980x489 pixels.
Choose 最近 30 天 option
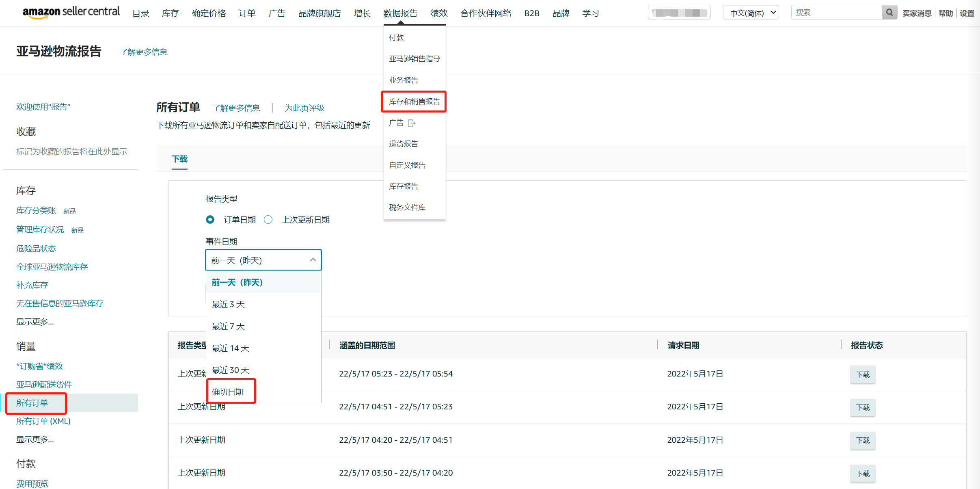coord(263,370)
